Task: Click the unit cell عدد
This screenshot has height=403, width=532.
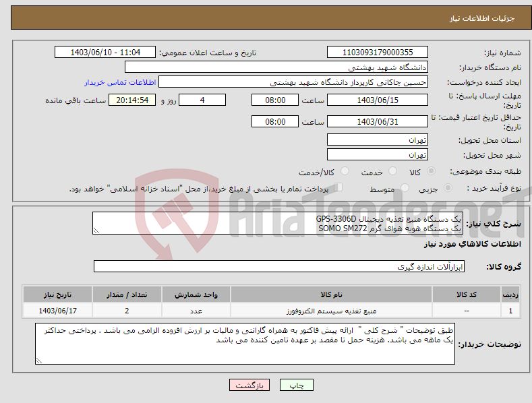Action: pos(196,311)
